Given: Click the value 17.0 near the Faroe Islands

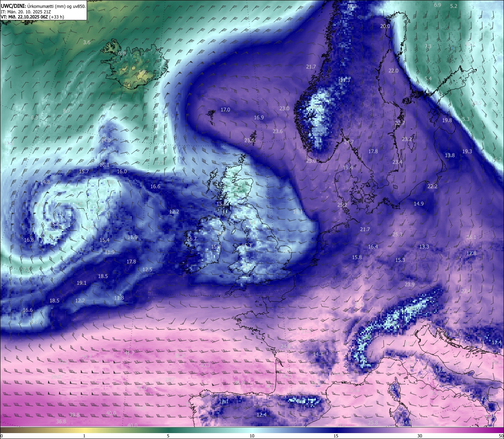Looking at the screenshot, I should pos(225,109).
